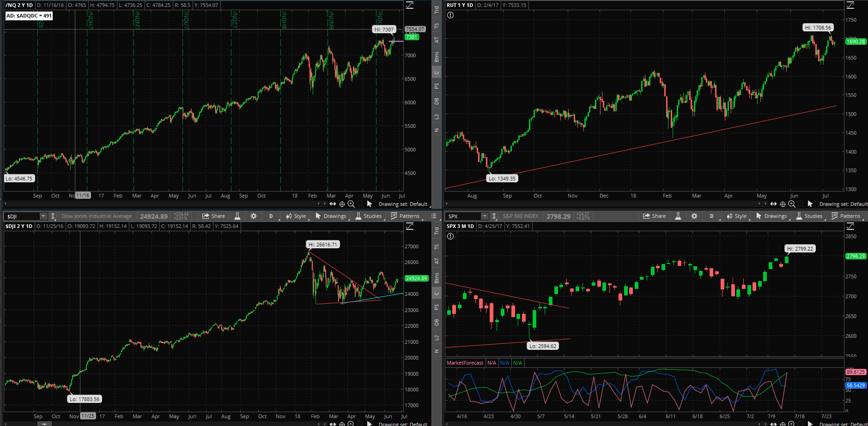The width and height of the screenshot is (868, 426).
Task: Click the link icon beside the SPX symbol
Action: pos(494,216)
